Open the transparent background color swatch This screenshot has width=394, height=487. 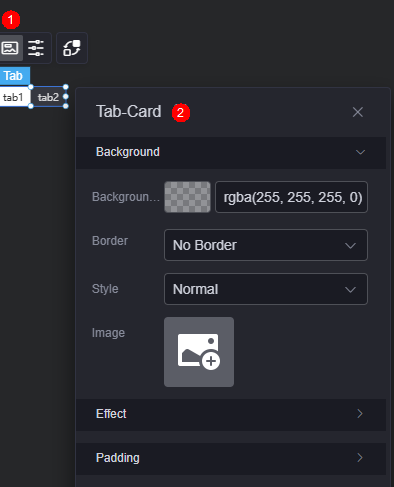click(x=187, y=197)
